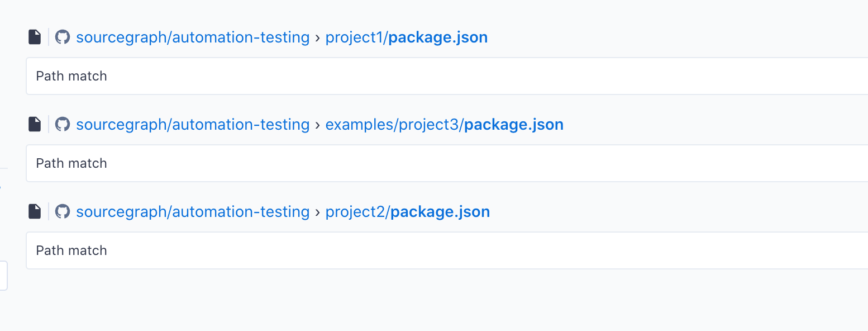The width and height of the screenshot is (868, 331).
Task: Click the file icon beside examples/project3/package.json
Action: pos(35,125)
